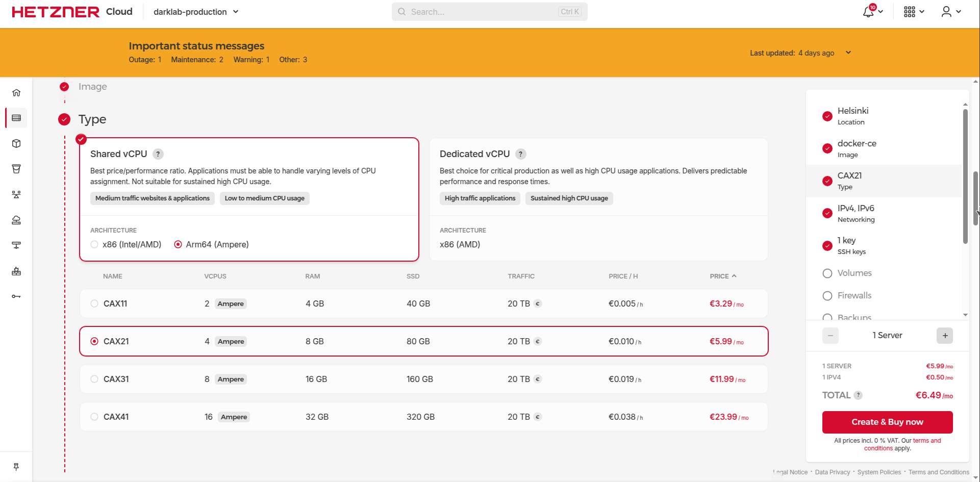This screenshot has width=980, height=482.
Task: Pin the sidebar with the pin icon
Action: click(x=16, y=467)
